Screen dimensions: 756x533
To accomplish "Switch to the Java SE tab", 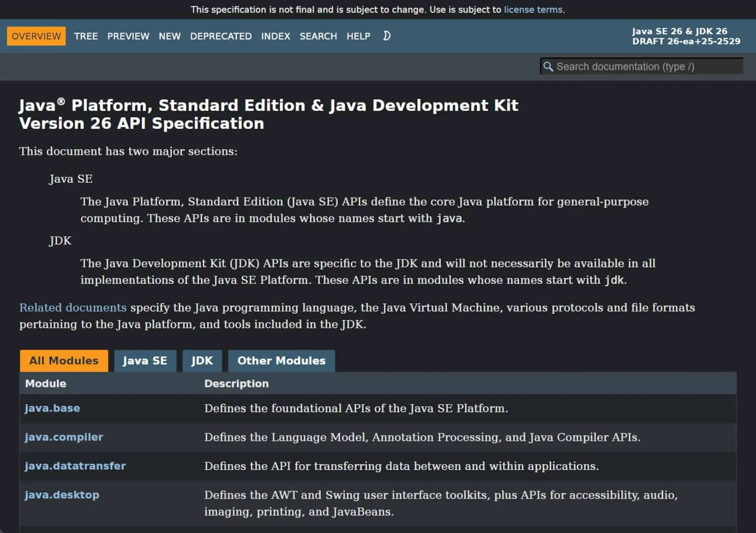I will 145,361.
